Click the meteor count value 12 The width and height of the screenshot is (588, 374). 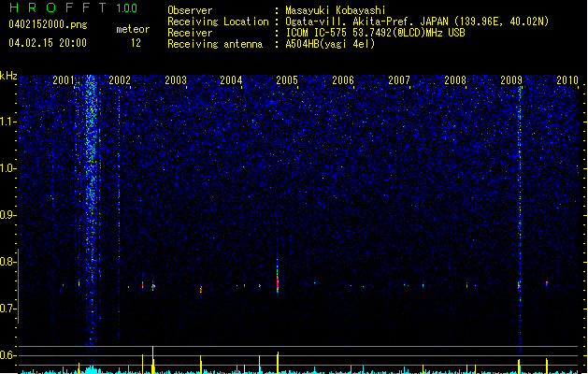click(x=136, y=43)
